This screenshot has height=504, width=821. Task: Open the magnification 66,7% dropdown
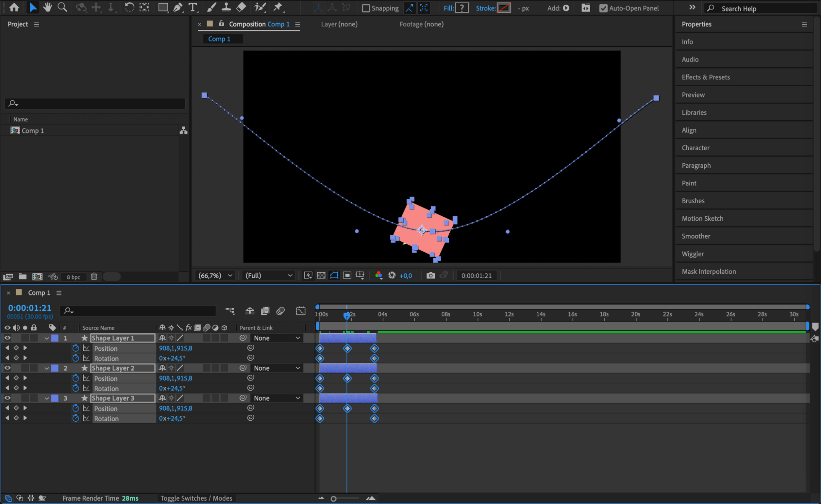[x=216, y=275]
